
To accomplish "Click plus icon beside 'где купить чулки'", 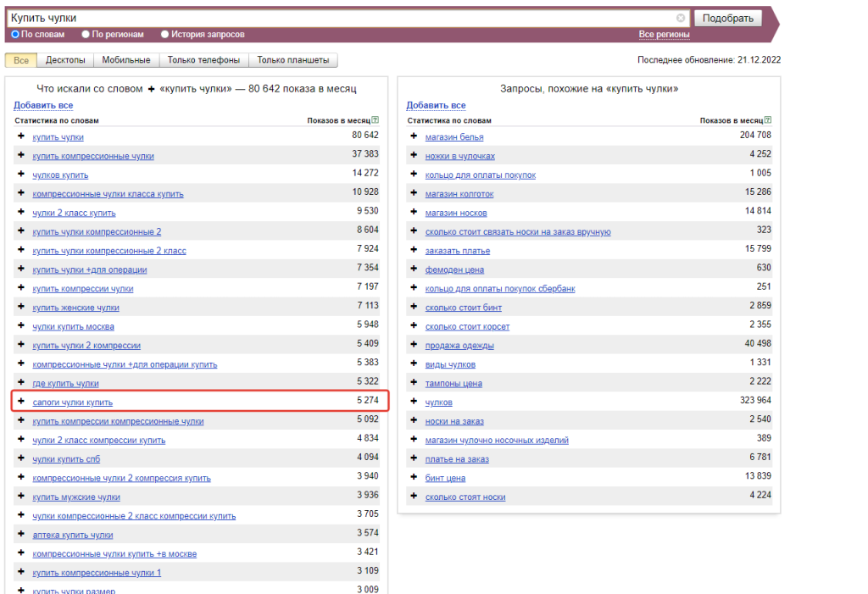I will coord(21,382).
